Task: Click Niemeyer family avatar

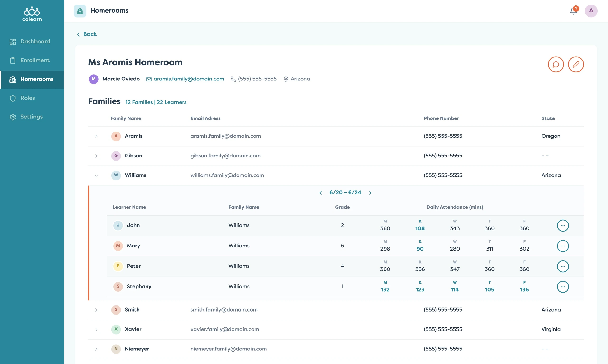Action: [x=116, y=349]
